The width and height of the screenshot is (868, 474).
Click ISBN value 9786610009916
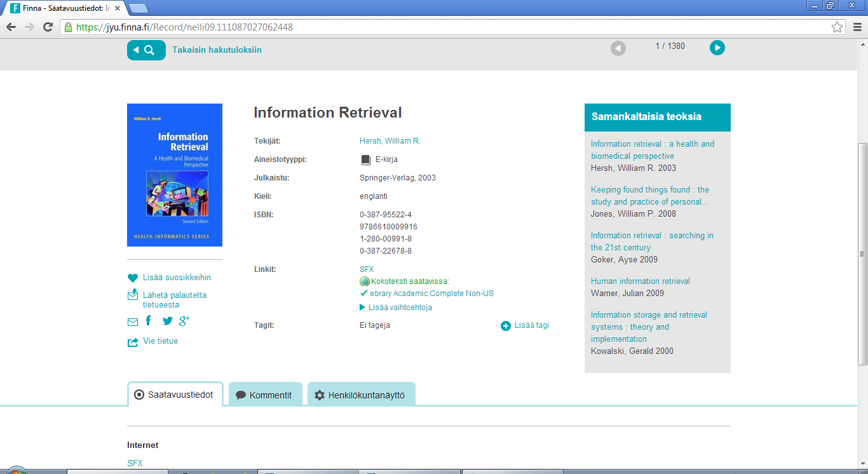coord(388,227)
